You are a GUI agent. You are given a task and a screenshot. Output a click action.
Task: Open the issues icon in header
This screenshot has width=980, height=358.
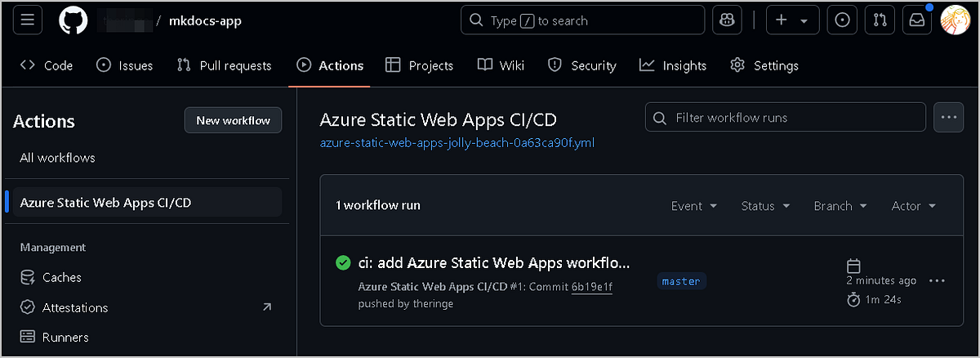(x=841, y=20)
